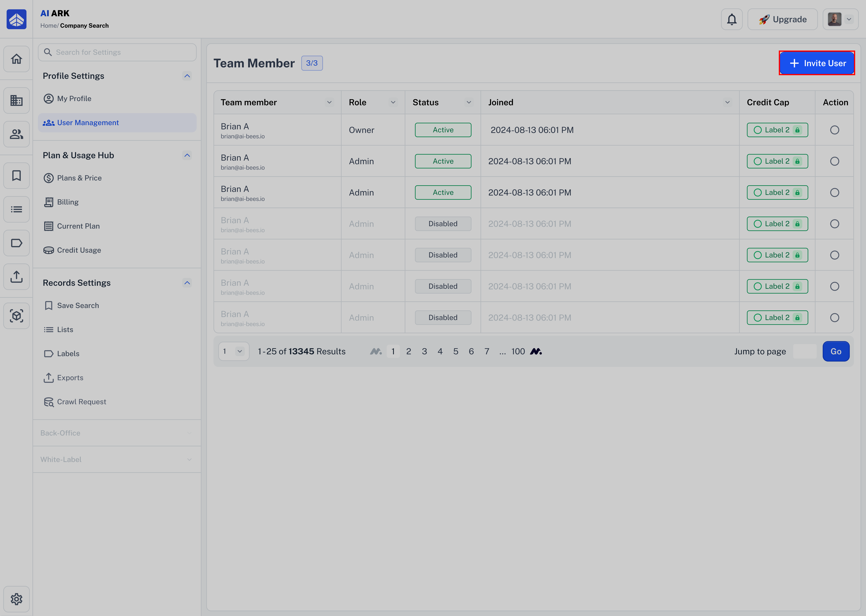Select radio for second Active Admin row
866x616 pixels.
click(835, 193)
